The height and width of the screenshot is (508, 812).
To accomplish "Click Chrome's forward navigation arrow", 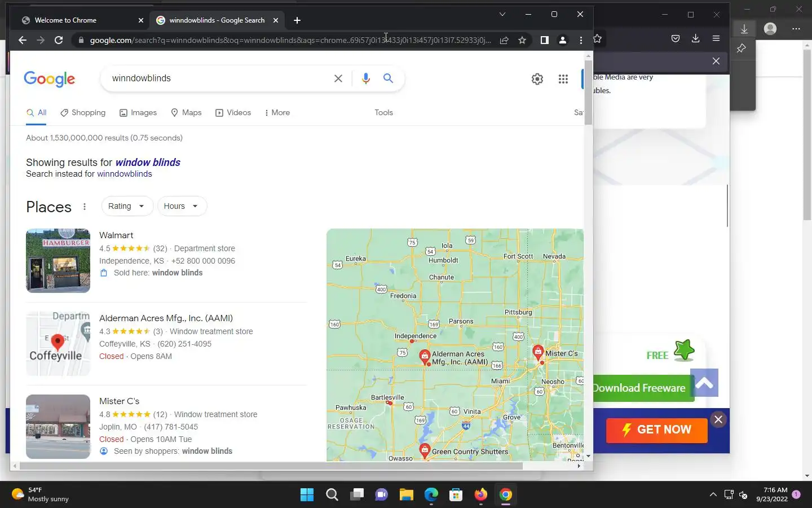I will point(41,40).
